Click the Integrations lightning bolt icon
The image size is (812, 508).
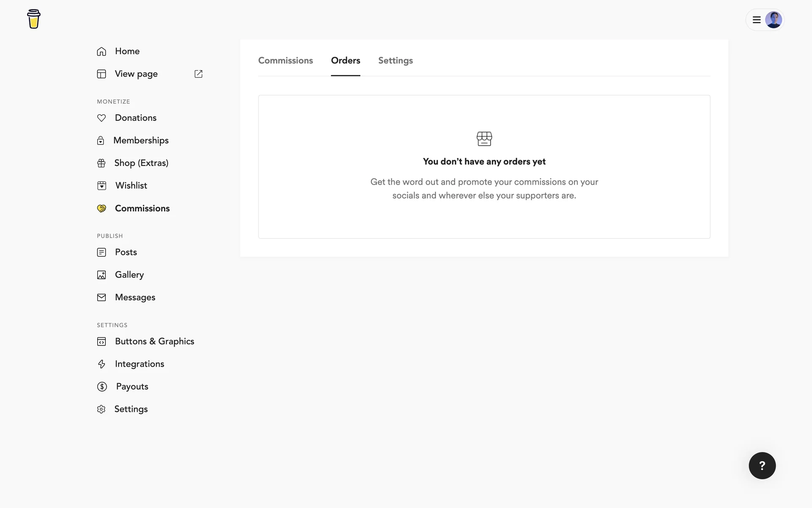pyautogui.click(x=101, y=364)
